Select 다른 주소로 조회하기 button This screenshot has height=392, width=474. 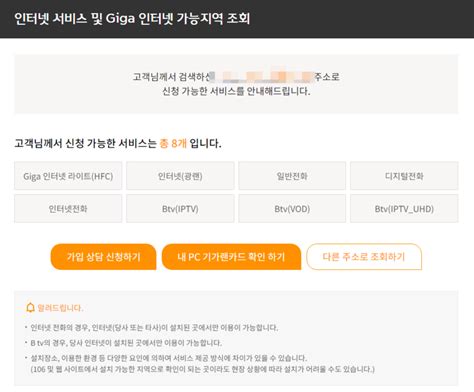[x=364, y=257]
